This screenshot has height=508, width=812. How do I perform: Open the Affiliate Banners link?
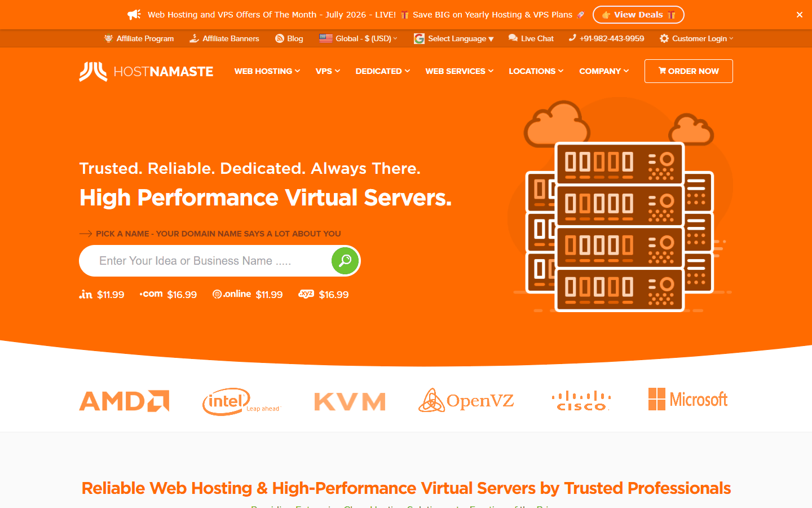(x=231, y=38)
